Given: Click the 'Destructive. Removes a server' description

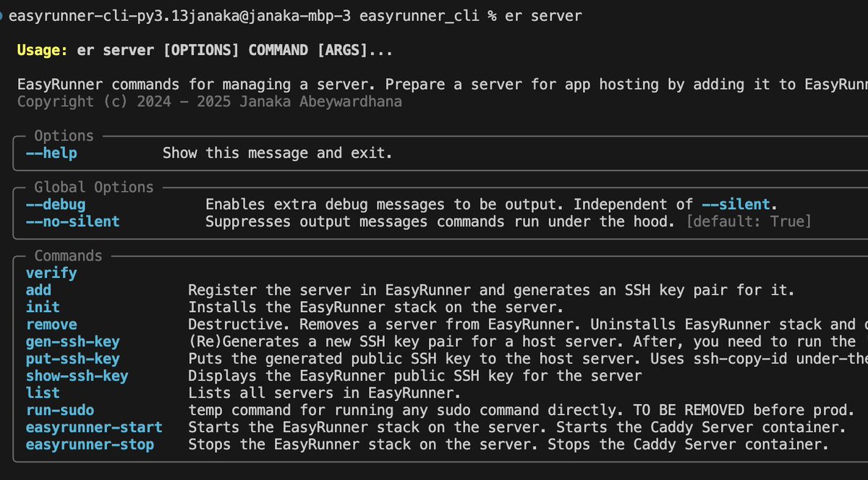Looking at the screenshot, I should point(312,324).
